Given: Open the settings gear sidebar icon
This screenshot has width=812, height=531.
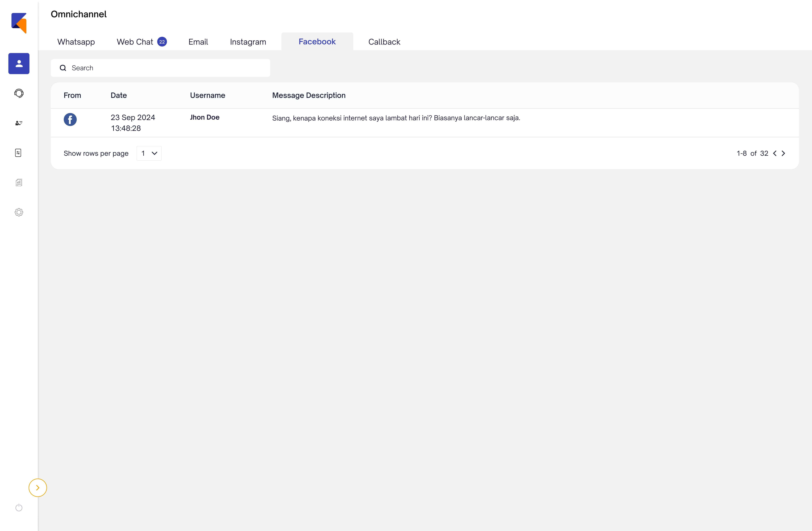Looking at the screenshot, I should tap(19, 212).
